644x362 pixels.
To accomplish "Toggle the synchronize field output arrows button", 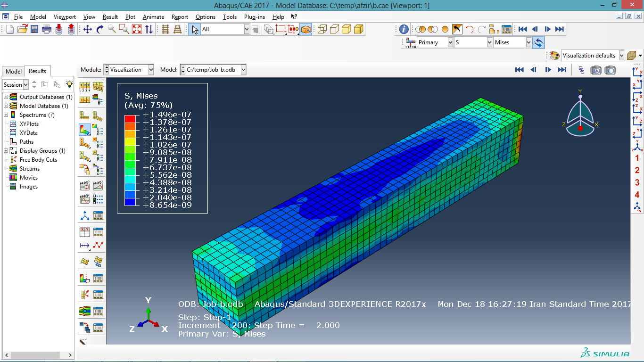I will pyautogui.click(x=538, y=42).
